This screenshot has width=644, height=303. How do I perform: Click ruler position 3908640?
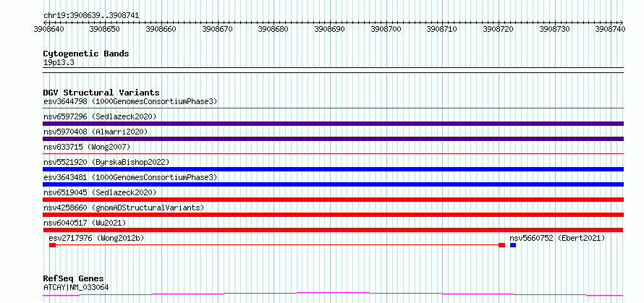tap(49, 29)
